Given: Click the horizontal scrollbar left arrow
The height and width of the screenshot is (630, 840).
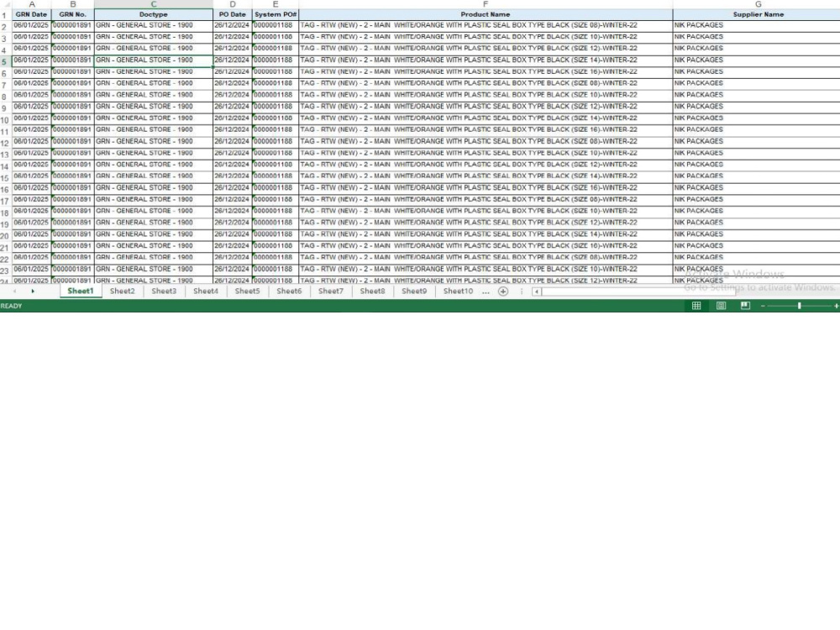Looking at the screenshot, I should pyautogui.click(x=536, y=291).
